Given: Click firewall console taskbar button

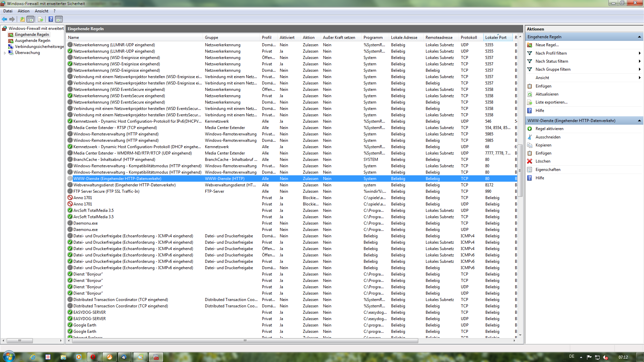Looking at the screenshot, I should tap(156, 357).
